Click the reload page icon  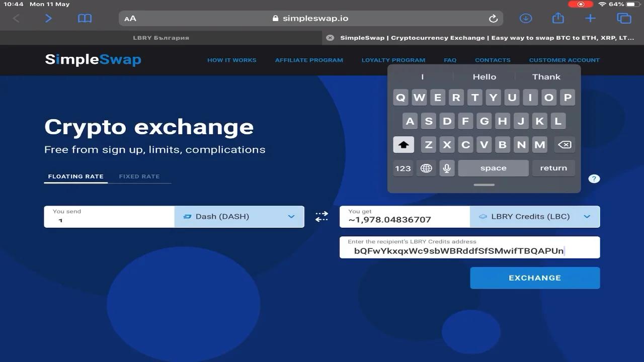[x=493, y=18]
